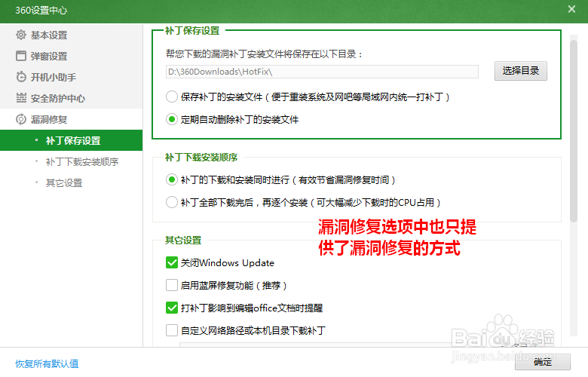Screen dimensions: 588x377
Task: Select 补丁全部下载完后，再逐个安装 radio option
Action: pos(172,202)
